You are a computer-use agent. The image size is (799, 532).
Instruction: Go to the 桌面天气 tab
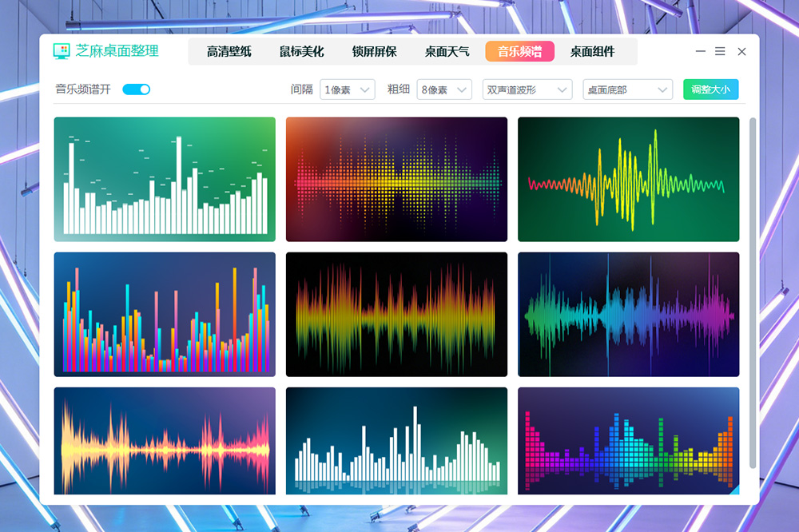coord(447,51)
